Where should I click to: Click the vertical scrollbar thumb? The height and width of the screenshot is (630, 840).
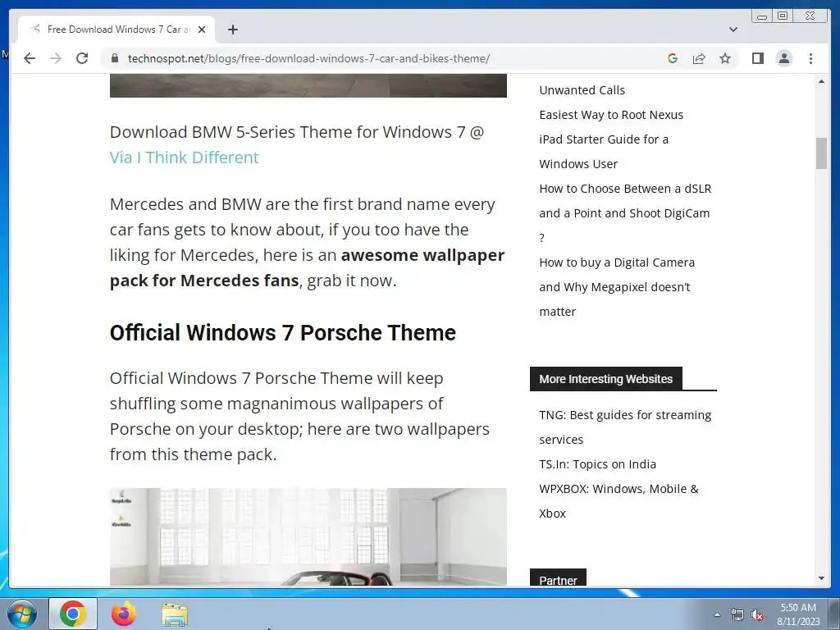click(821, 153)
